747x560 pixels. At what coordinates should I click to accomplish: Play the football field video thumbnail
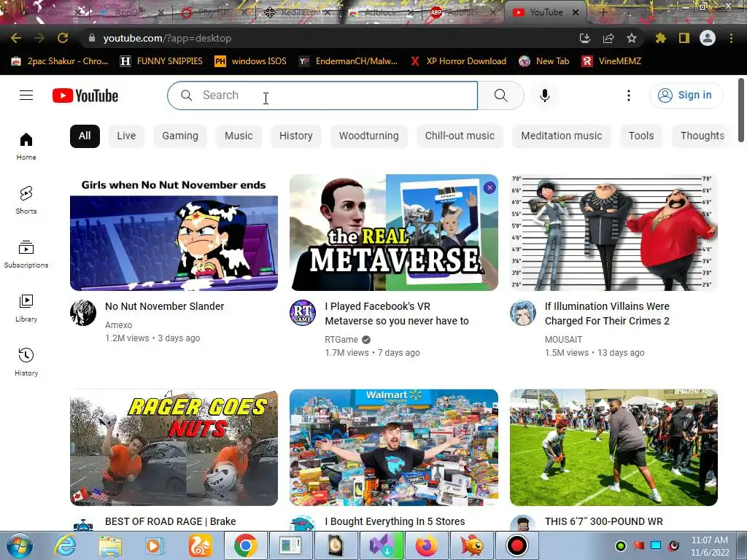tap(614, 448)
